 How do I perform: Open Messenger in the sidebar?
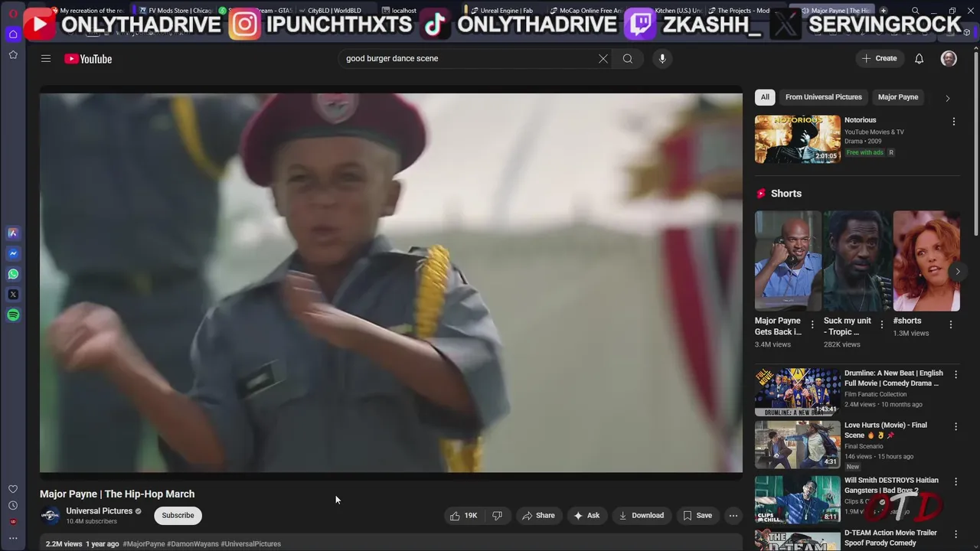[x=13, y=254]
